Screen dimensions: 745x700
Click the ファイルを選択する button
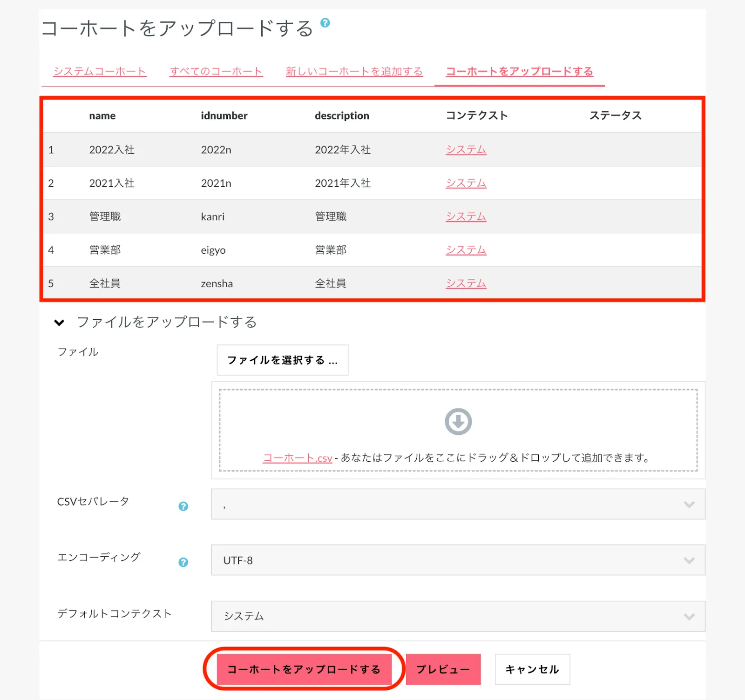coord(282,360)
